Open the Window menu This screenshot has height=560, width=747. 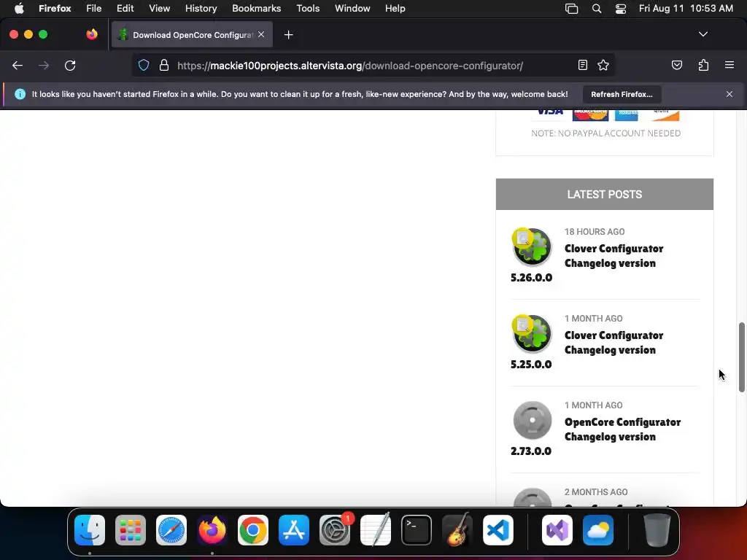(x=352, y=9)
